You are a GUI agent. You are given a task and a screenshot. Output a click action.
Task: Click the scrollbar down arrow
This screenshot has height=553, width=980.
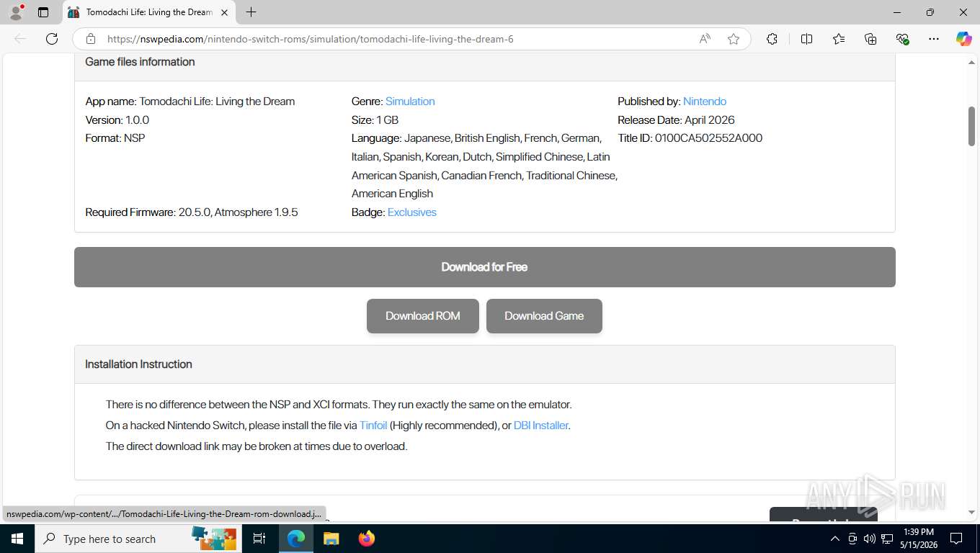click(971, 513)
